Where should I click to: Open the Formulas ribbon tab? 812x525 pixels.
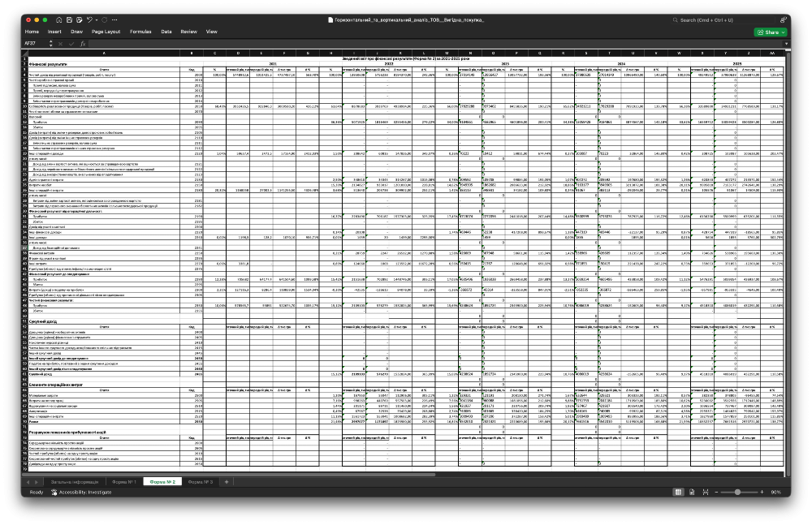[x=140, y=32]
